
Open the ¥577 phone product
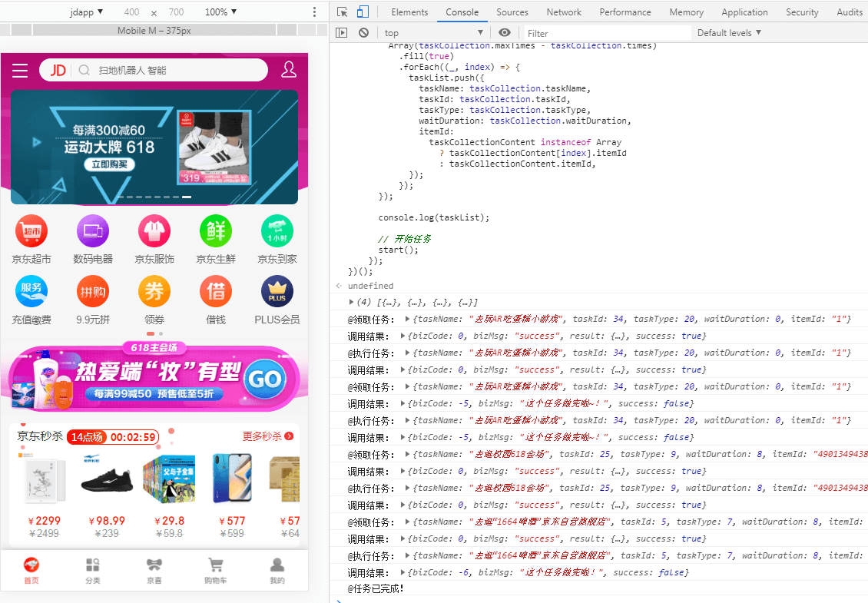[232, 495]
